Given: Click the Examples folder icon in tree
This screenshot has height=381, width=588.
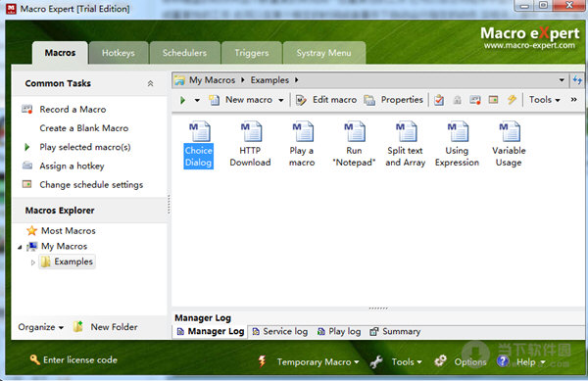Looking at the screenshot, I should (x=45, y=262).
